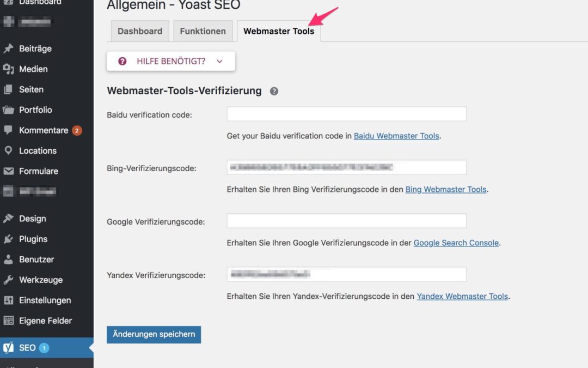
Task: Open Medien via its media icon
Action: coord(8,69)
